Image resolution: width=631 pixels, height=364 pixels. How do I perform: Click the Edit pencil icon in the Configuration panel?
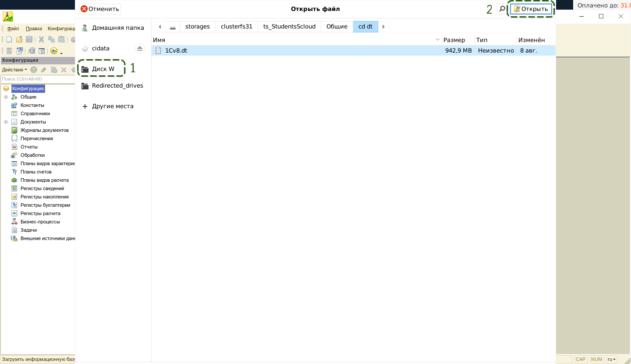[x=43, y=70]
